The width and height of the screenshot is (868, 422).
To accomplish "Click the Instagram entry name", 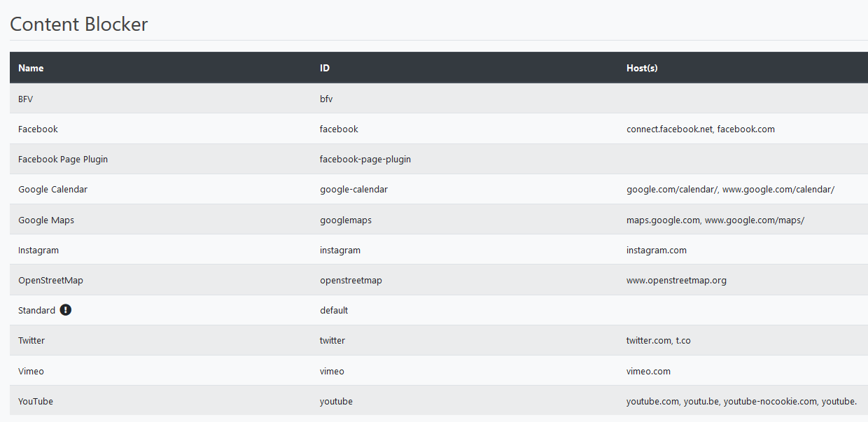I will [38, 250].
